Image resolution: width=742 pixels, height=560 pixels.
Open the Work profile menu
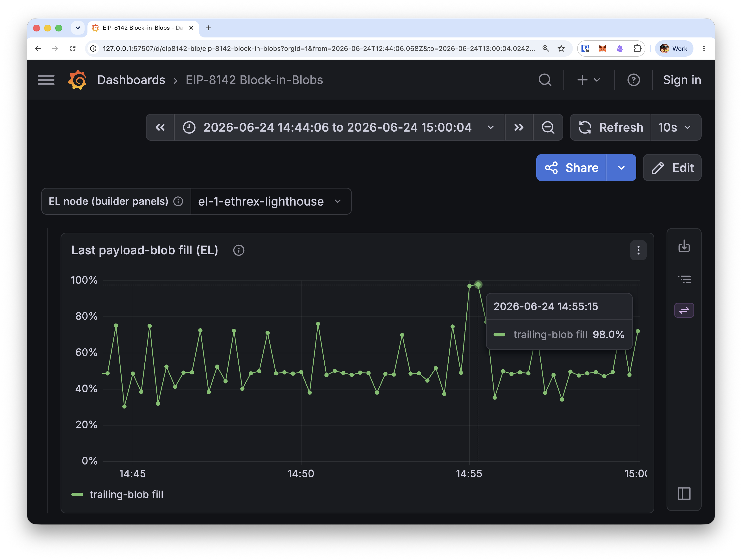point(674,49)
